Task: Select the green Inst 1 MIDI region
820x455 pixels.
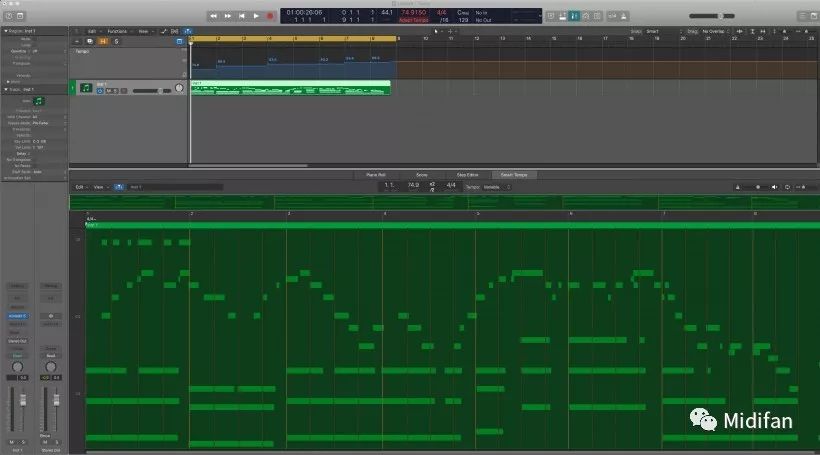Action: point(290,88)
